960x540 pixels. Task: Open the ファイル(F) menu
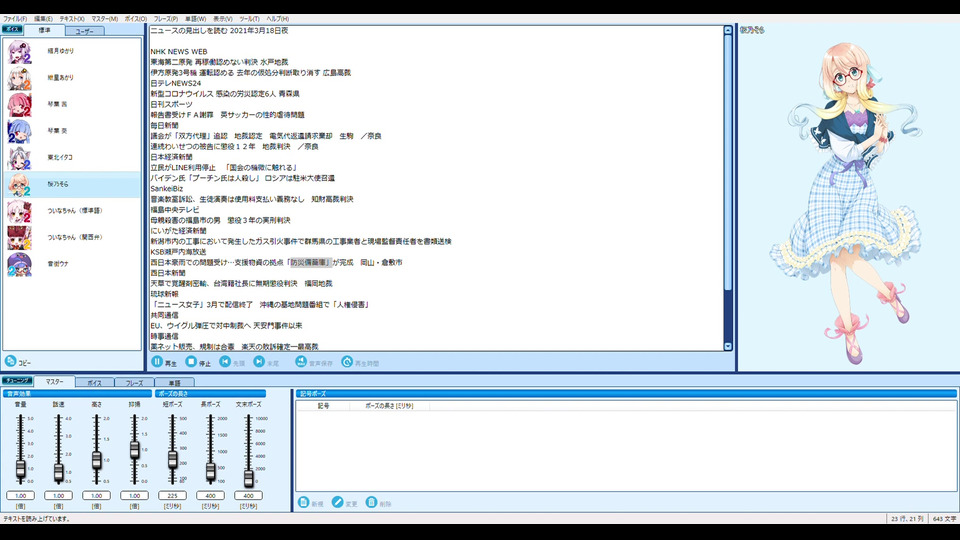coord(15,19)
